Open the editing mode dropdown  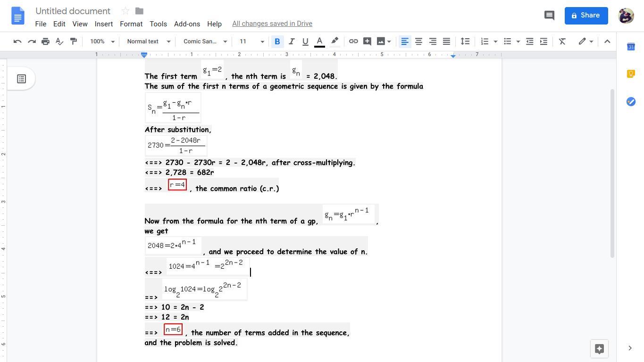(585, 41)
